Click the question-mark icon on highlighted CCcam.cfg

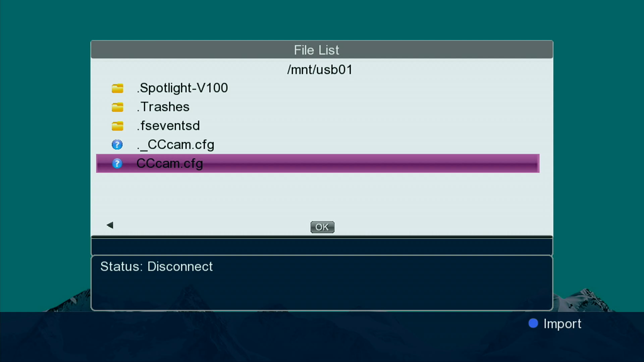pos(117,164)
